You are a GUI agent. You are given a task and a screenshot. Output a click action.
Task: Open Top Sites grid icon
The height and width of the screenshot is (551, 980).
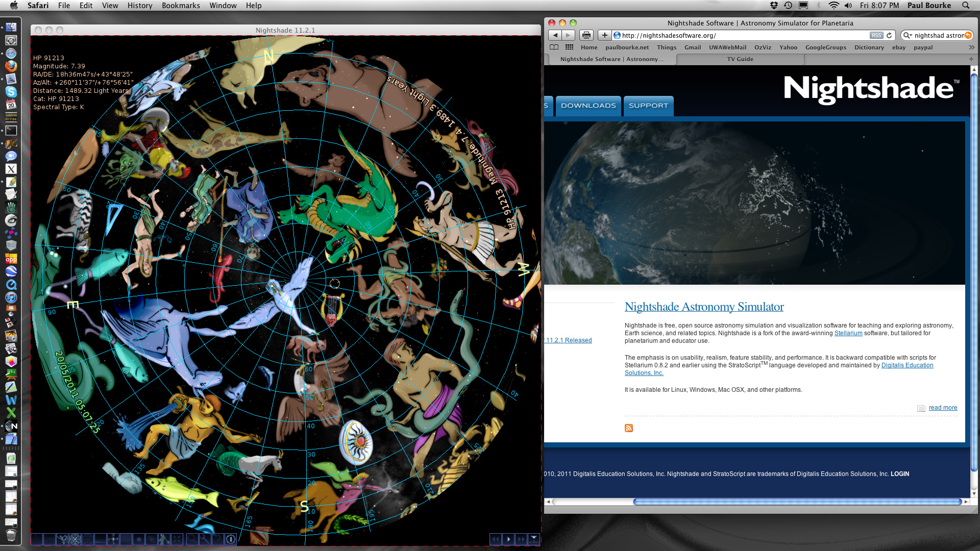570,47
